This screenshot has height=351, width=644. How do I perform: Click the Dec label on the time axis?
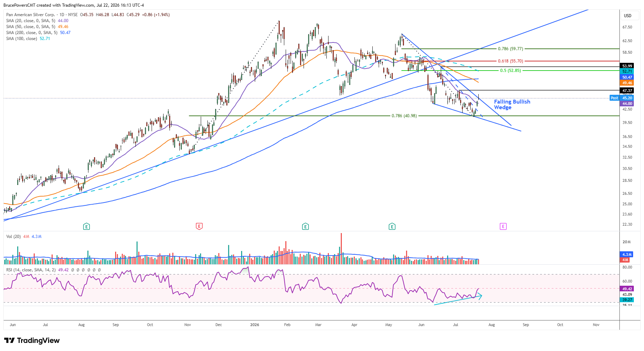click(219, 325)
